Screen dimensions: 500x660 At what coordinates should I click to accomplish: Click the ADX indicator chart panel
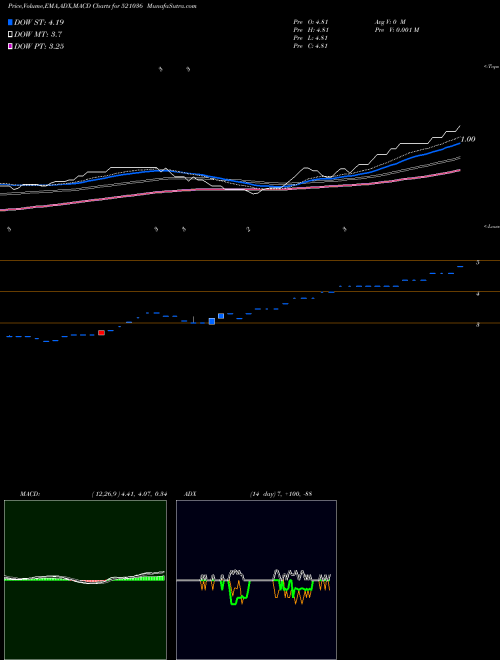(256, 580)
